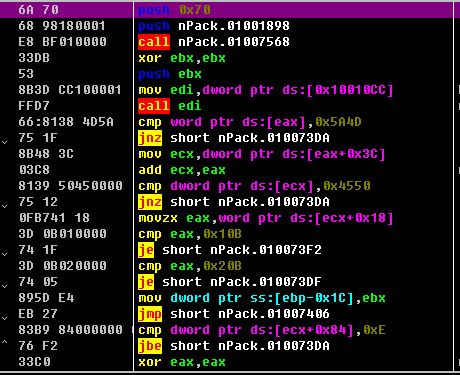Select hex bytes 'EB 27'

pyautogui.click(x=38, y=314)
